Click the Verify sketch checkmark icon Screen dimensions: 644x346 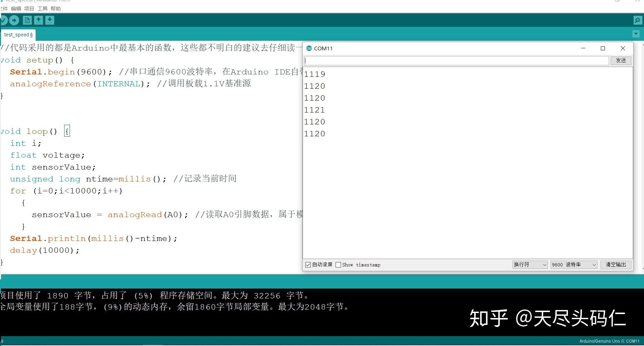pos(3,20)
